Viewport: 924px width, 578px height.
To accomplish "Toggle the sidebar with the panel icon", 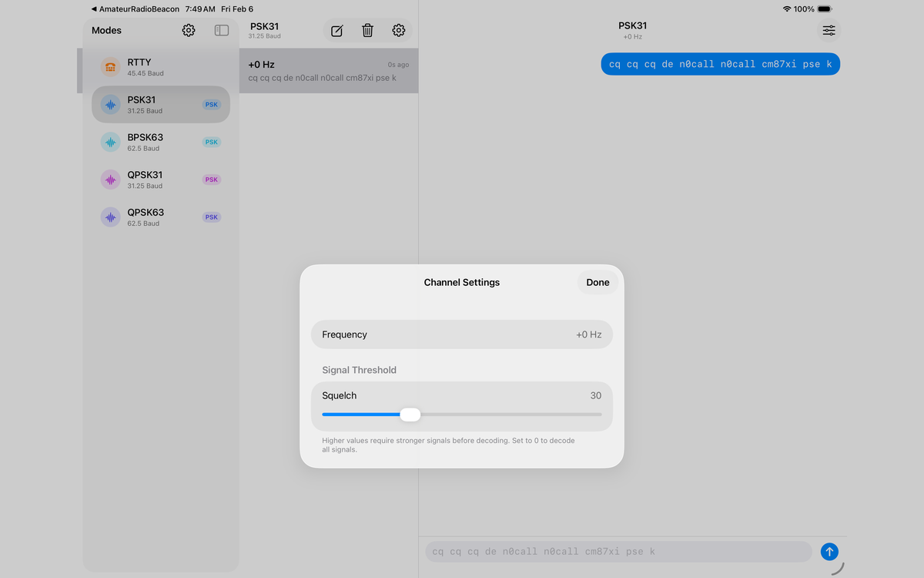I will click(x=221, y=29).
